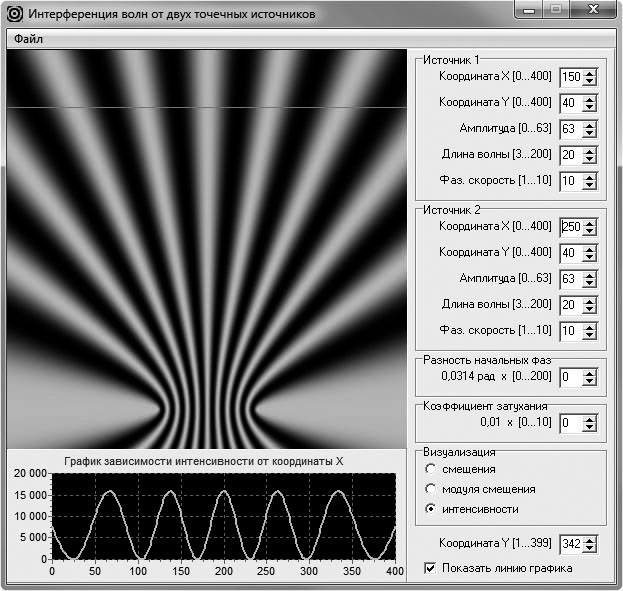Click Коэффициент затухания input field
The width and height of the screenshot is (623, 591).
(571, 424)
